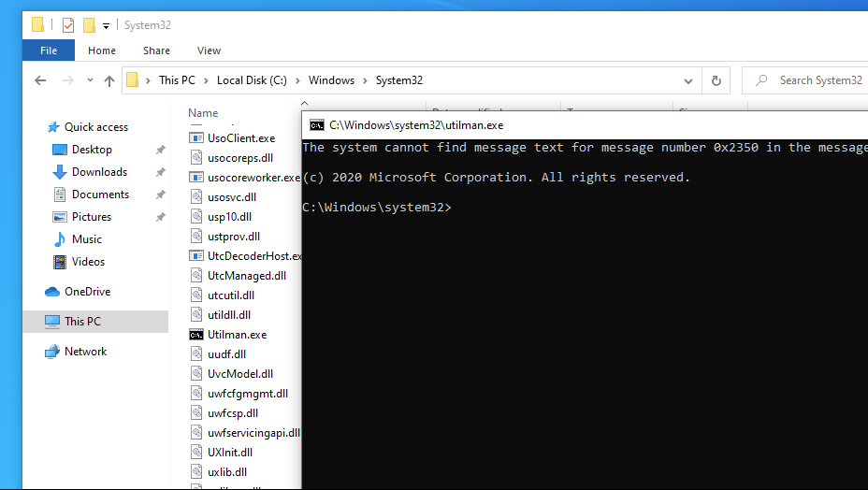Open Videos in the navigation pane

[88, 261]
